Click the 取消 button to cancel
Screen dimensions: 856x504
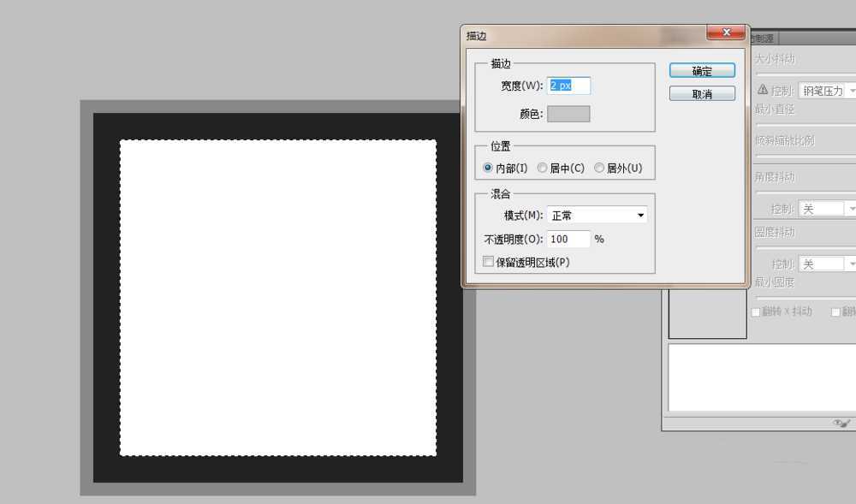point(701,92)
